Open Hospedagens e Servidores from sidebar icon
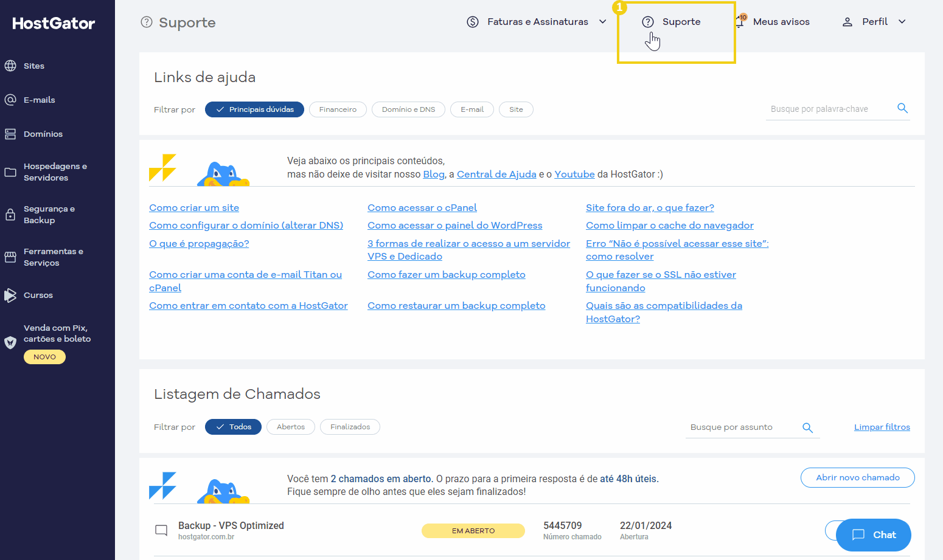This screenshot has width=943, height=560. click(x=10, y=171)
